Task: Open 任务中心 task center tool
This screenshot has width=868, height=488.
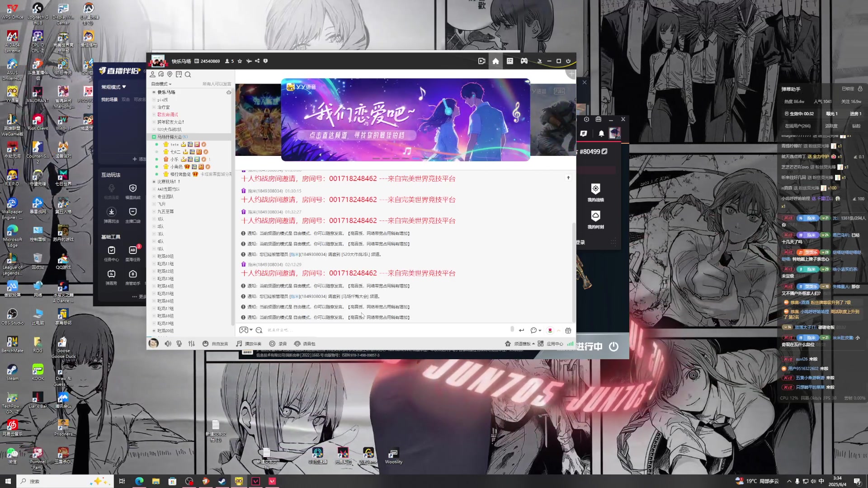Action: tap(111, 253)
